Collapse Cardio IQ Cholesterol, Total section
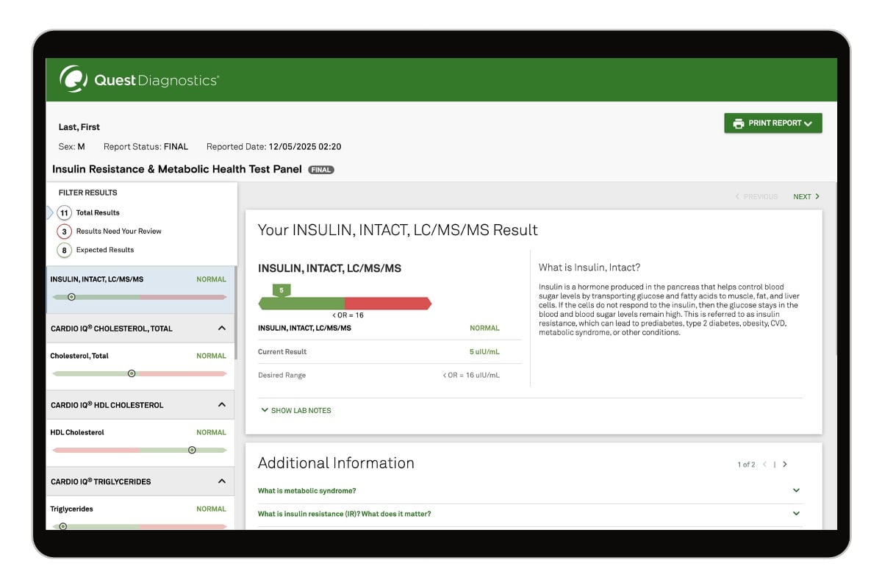This screenshot has height=588, width=882. (222, 329)
